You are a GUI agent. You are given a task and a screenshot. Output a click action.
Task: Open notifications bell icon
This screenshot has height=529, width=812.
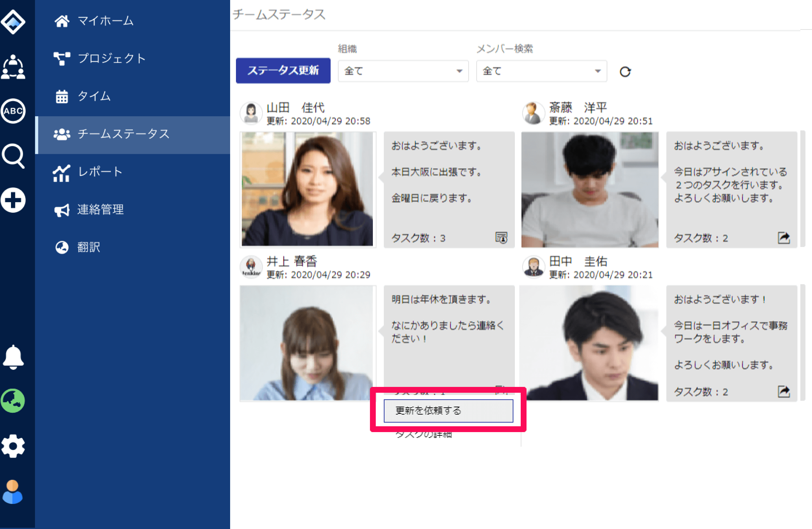(13, 357)
